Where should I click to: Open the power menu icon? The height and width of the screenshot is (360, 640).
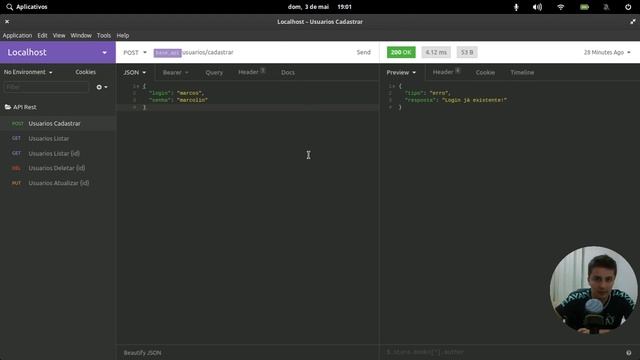(628, 7)
